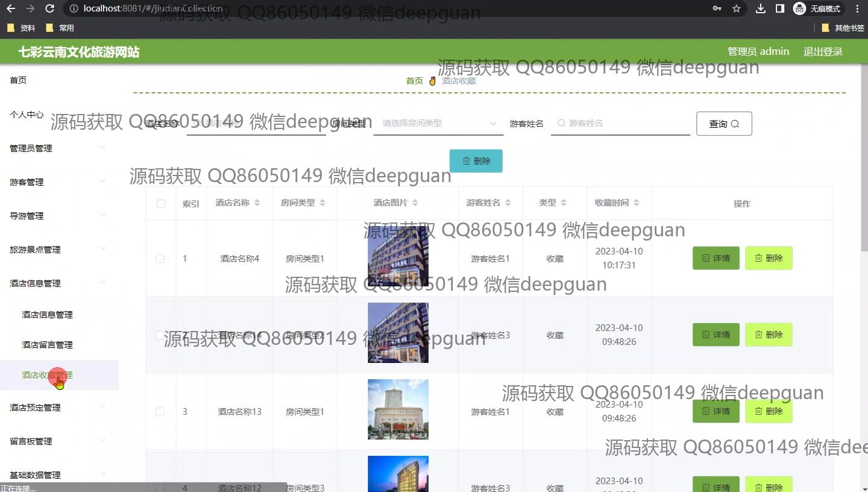Sort by 房间类型 column arrows
The height and width of the screenshot is (492, 868).
(322, 203)
